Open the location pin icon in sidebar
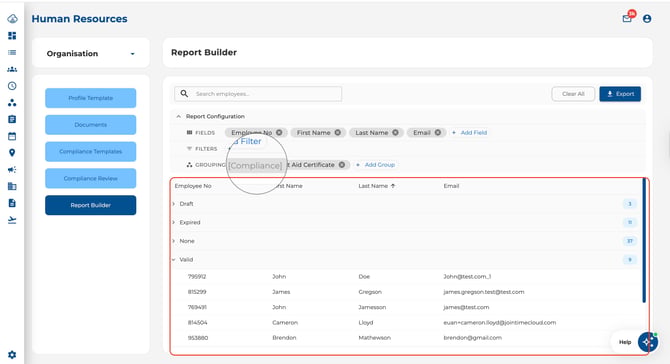This screenshot has height=364, width=670. pos(12,153)
